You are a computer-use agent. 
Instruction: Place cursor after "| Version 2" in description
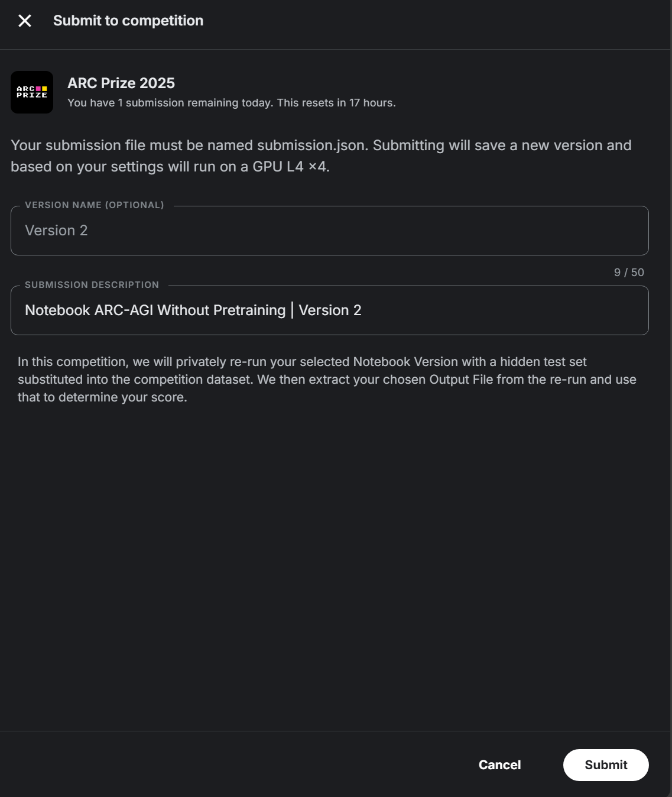coord(362,310)
